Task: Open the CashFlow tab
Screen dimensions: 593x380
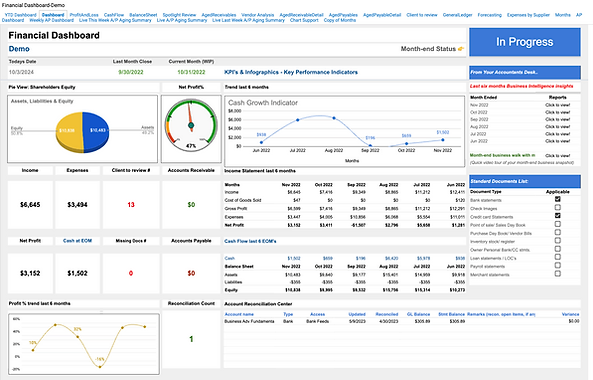Action: coord(114,15)
